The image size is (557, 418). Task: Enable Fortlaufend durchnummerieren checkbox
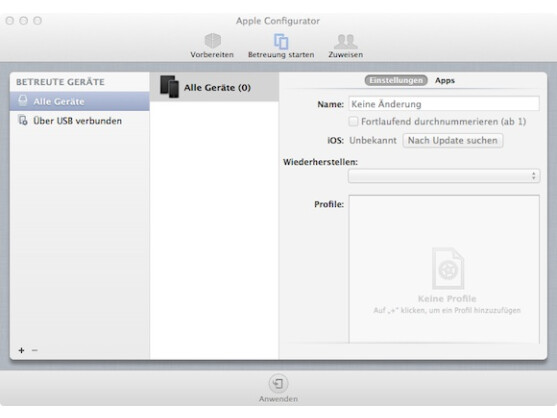pos(353,121)
